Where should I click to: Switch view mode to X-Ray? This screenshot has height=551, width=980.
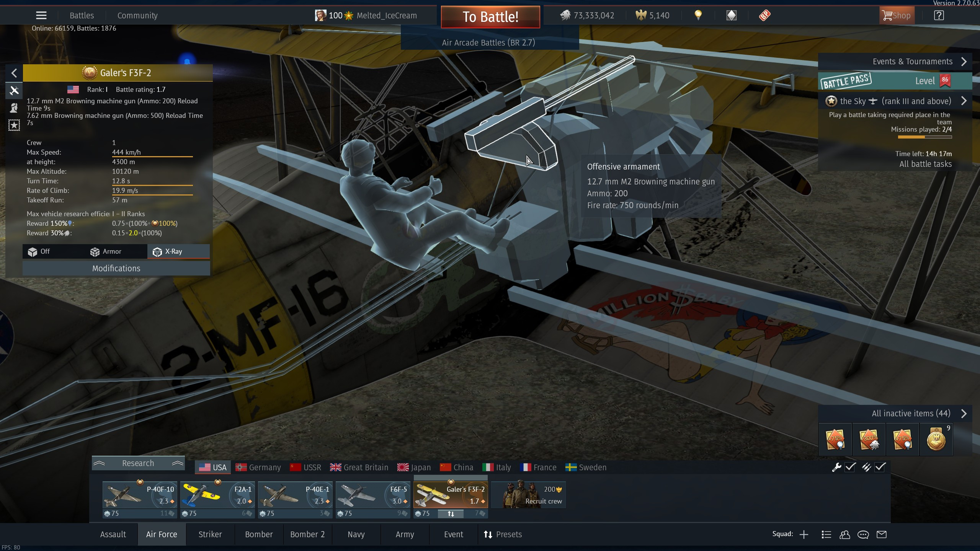178,251
